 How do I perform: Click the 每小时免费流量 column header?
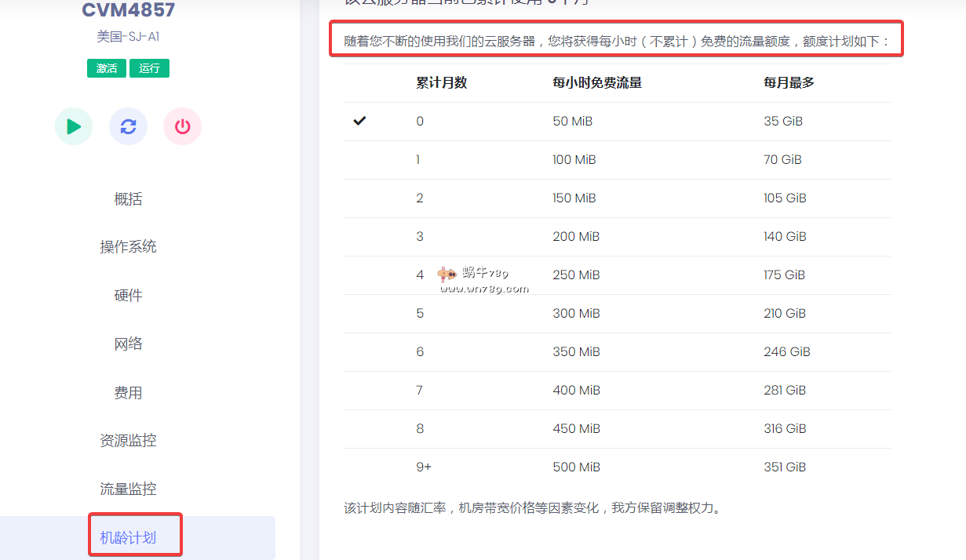tap(597, 82)
